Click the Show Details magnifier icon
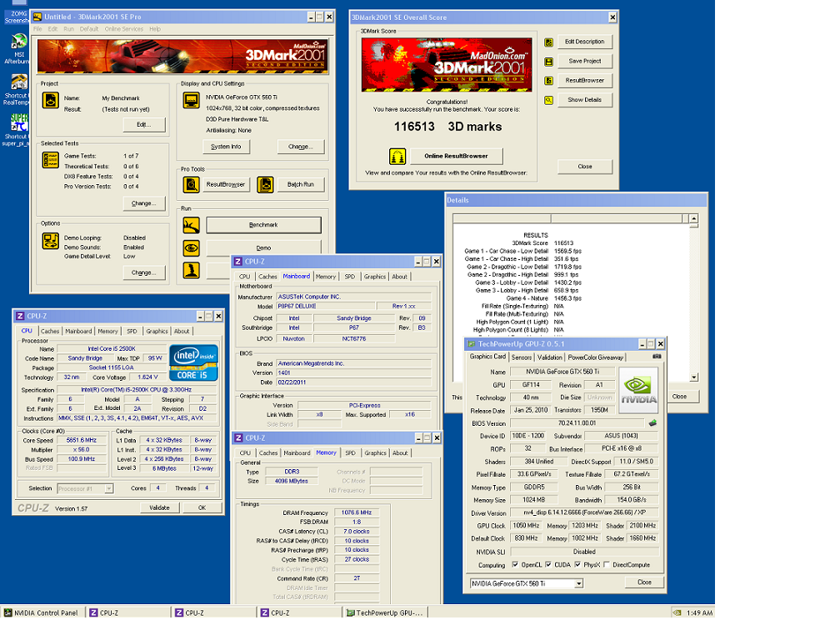Viewport: 840px width, 630px height. click(x=548, y=100)
